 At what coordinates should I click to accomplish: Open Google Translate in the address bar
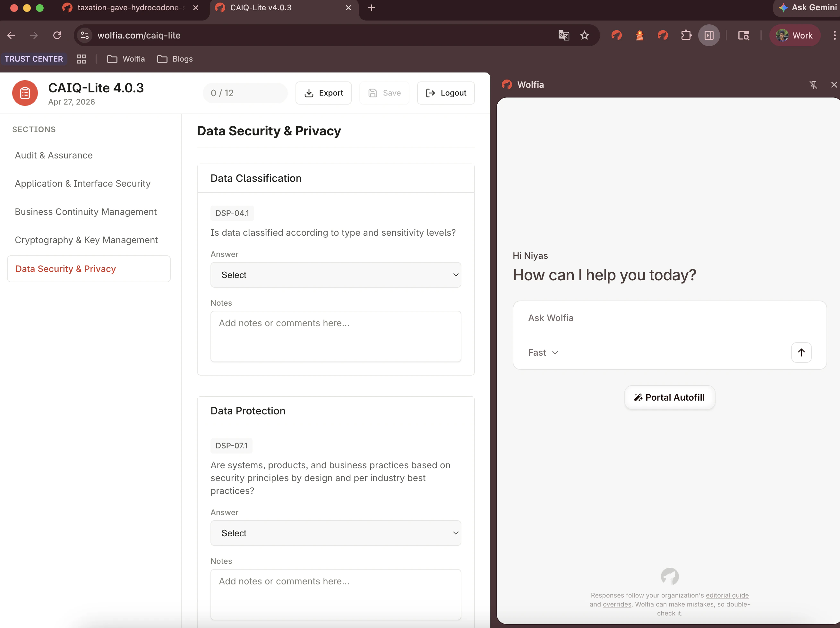563,35
